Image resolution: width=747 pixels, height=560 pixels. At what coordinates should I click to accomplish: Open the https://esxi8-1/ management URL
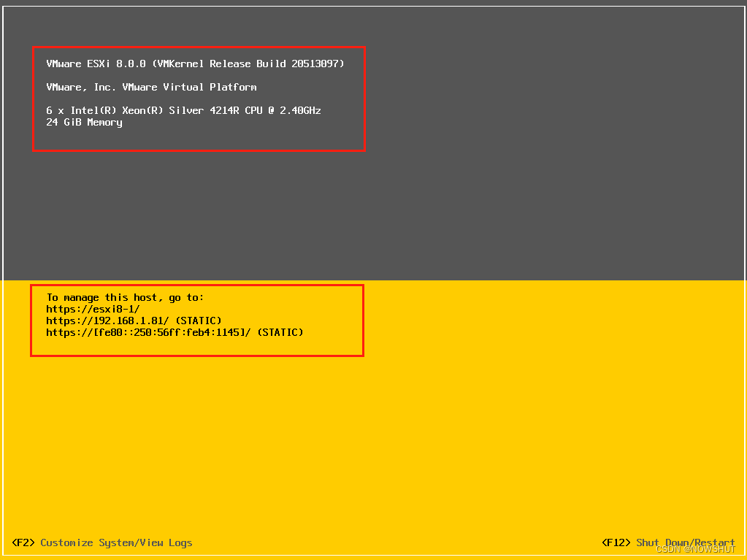(x=93, y=309)
